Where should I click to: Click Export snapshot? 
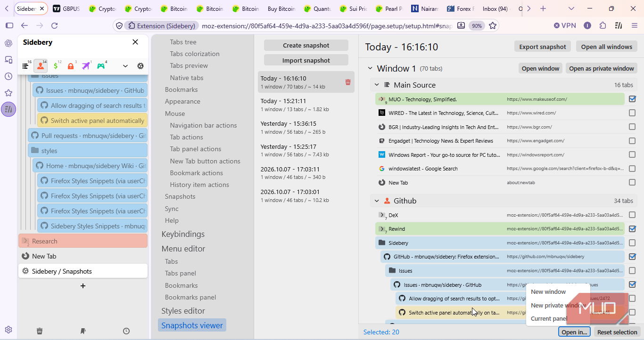pyautogui.click(x=543, y=47)
